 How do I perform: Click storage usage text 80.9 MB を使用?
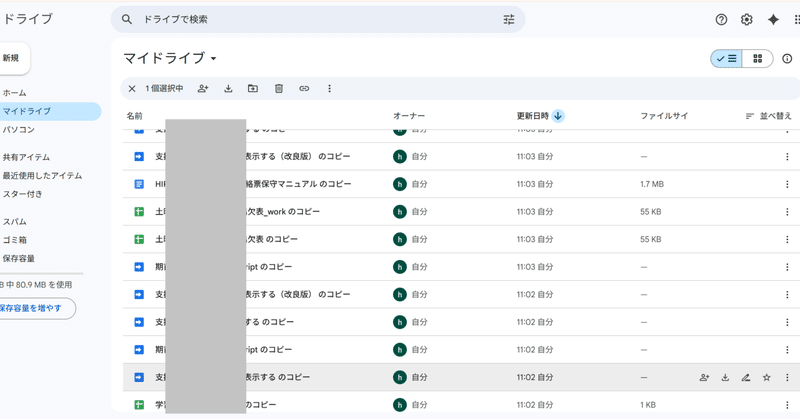pos(36,285)
